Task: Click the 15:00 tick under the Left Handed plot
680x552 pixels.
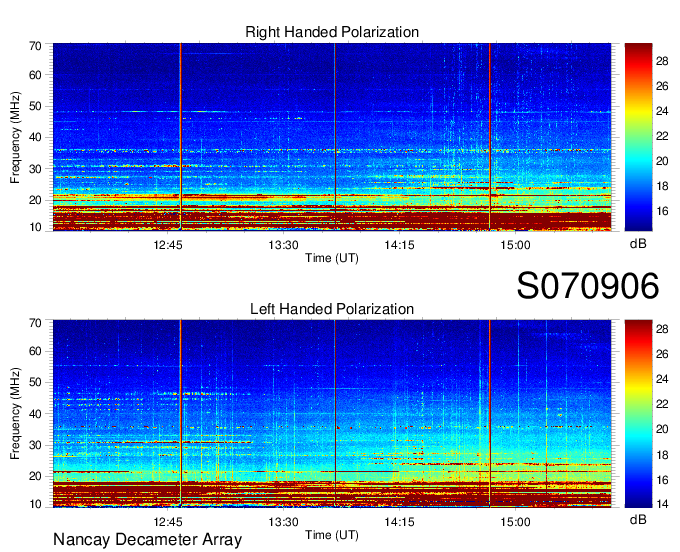Action: tap(515, 522)
